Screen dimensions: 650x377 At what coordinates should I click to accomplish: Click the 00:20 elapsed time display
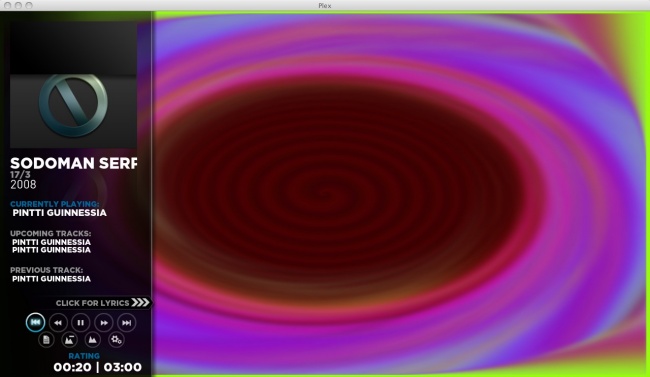(72, 367)
